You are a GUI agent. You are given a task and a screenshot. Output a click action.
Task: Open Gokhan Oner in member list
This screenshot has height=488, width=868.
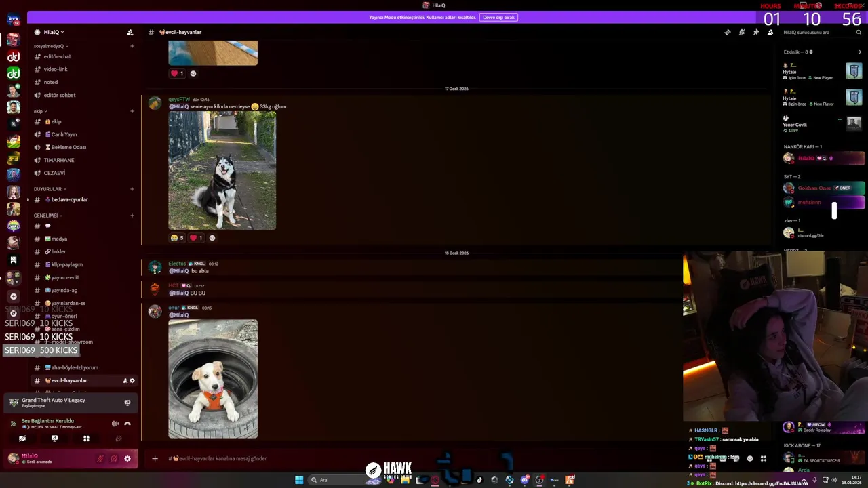[823, 188]
